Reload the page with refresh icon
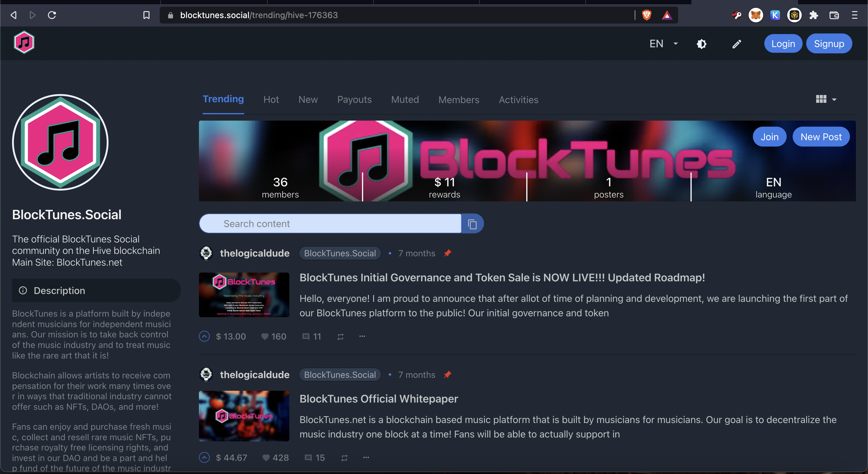 point(52,15)
